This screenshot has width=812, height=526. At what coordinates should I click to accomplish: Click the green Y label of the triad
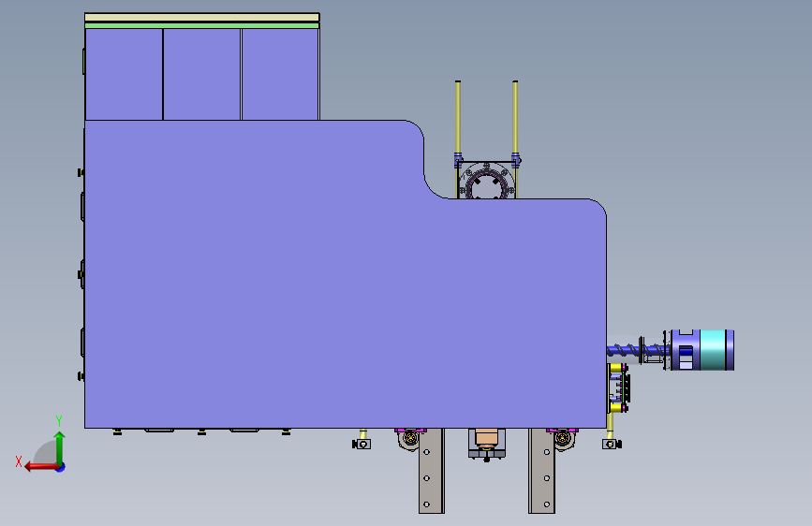click(59, 420)
